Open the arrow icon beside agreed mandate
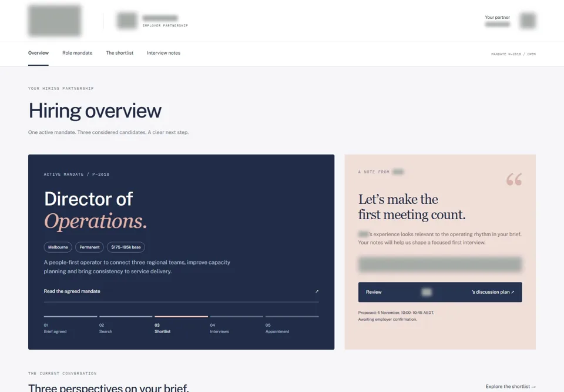The height and width of the screenshot is (392, 564). (x=317, y=292)
